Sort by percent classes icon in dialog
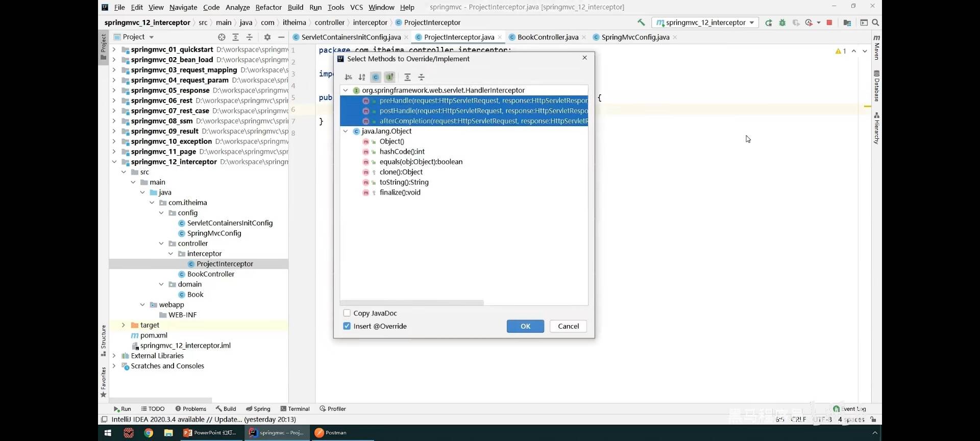Screen dimensions: 980x441 pyautogui.click(x=348, y=77)
